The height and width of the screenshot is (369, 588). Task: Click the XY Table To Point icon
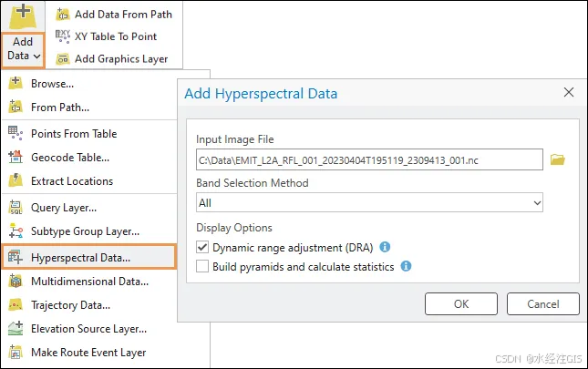pyautogui.click(x=62, y=36)
